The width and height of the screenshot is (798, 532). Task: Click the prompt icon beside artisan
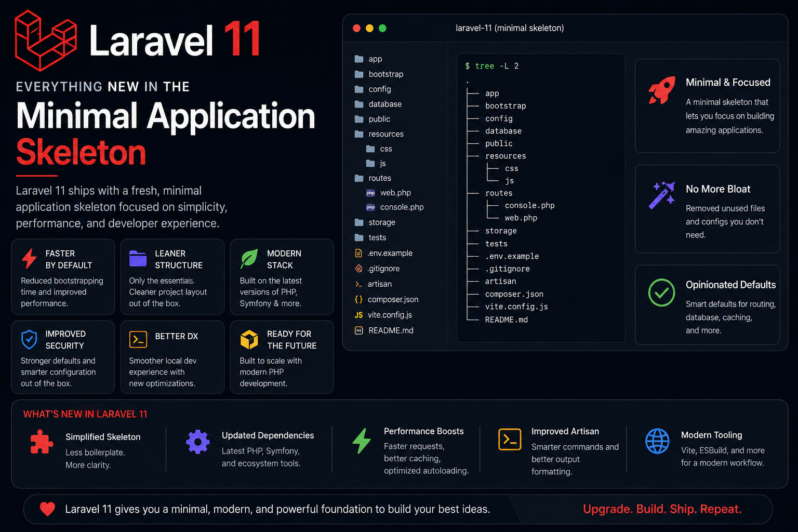click(358, 284)
